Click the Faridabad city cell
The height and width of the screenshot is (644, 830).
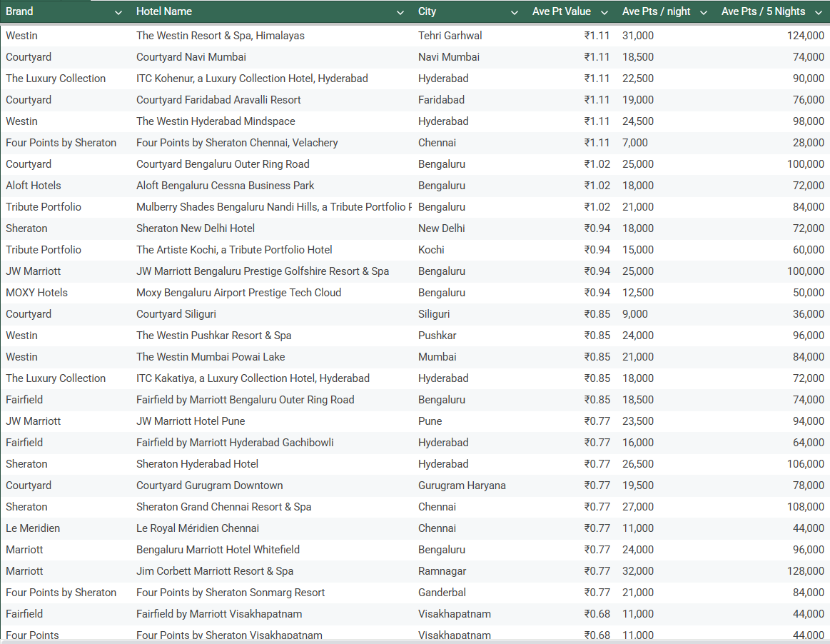coord(442,99)
